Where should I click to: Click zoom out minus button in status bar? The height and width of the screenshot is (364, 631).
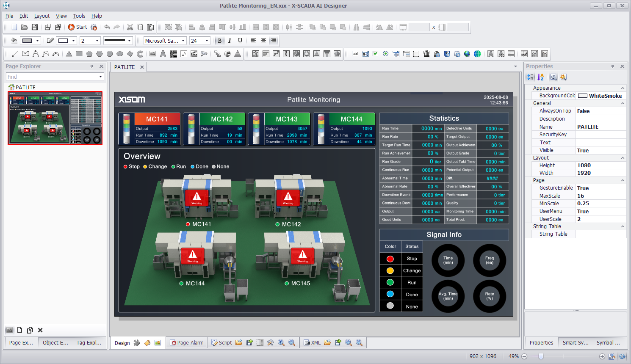tap(524, 356)
